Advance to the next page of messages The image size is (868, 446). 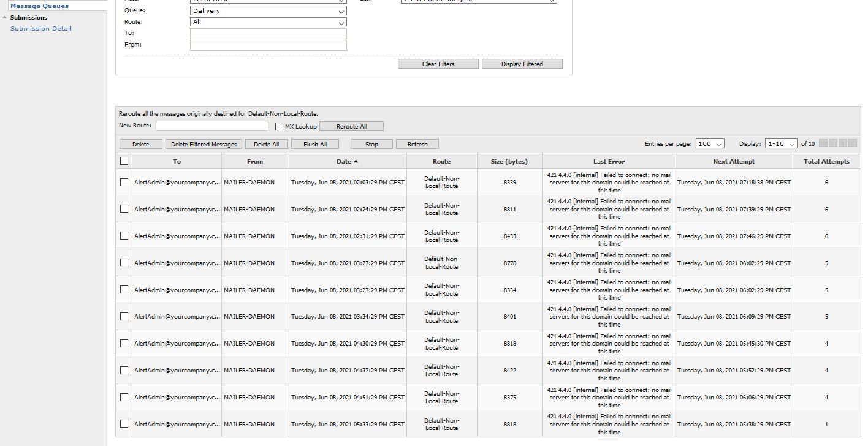842,143
